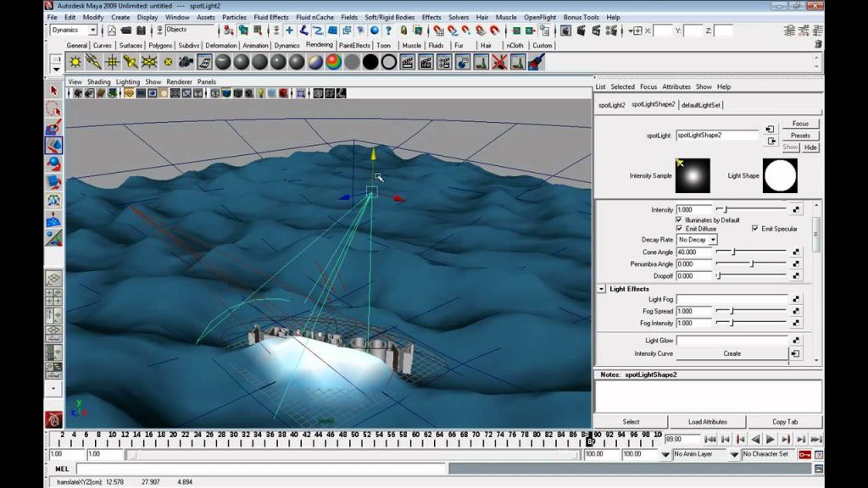Screen dimensions: 868x488
Task: Click the go to input connection icon
Action: click(x=770, y=129)
